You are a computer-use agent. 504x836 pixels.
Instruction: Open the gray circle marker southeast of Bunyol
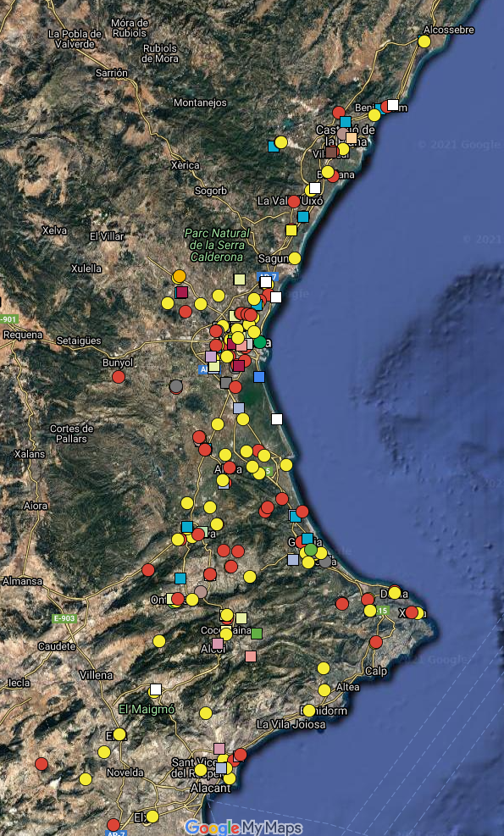pos(176,386)
